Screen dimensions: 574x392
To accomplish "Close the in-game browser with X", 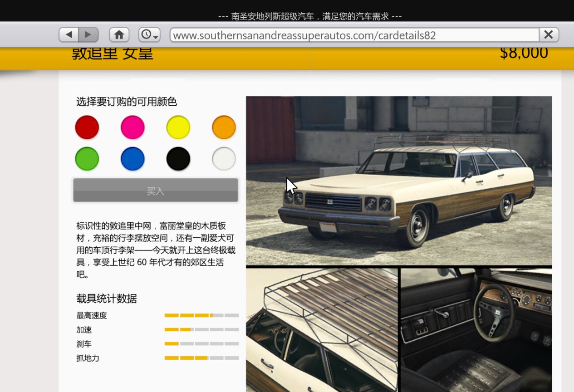I will pyautogui.click(x=549, y=34).
